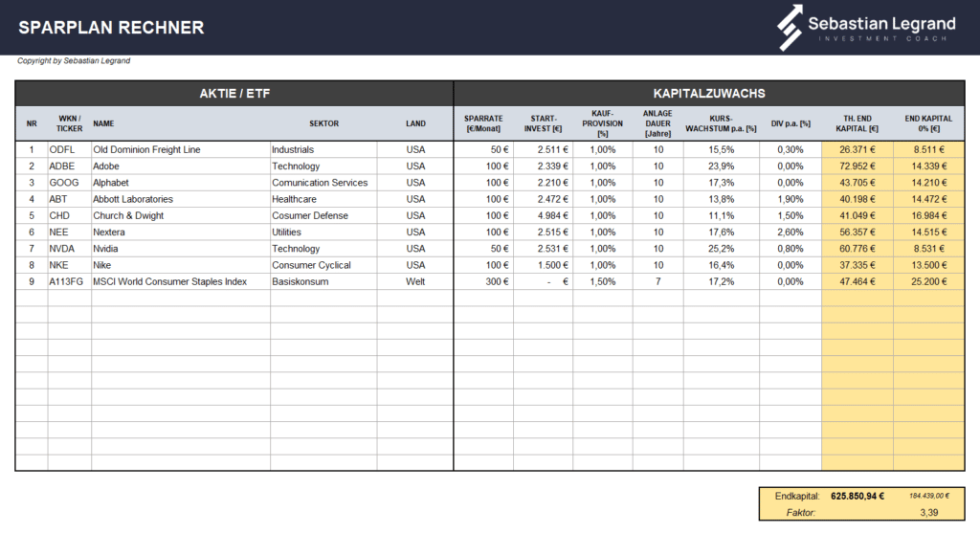
Task: Click the Cosumer Defense sector cell
Action: tap(323, 215)
